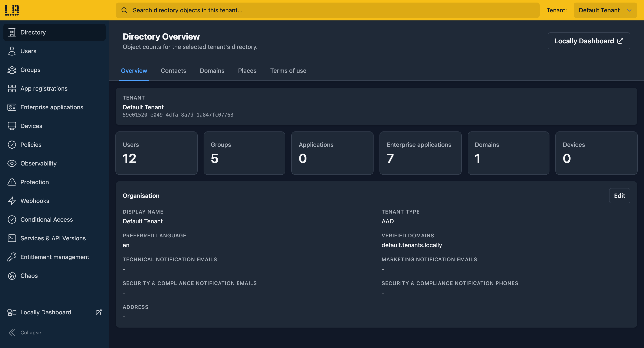The height and width of the screenshot is (348, 644).
Task: Open sidebar Locally Dashboard link
Action: (55, 312)
